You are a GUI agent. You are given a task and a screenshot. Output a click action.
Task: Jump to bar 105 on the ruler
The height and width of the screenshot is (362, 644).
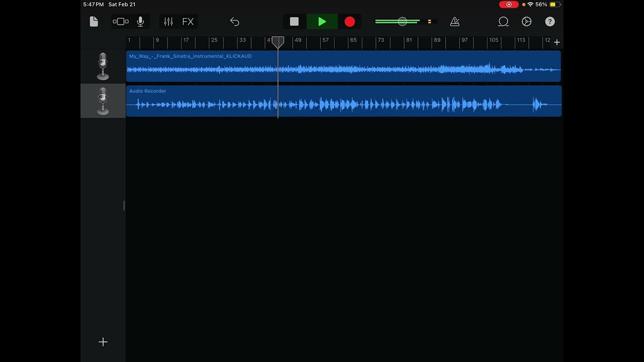tap(494, 40)
